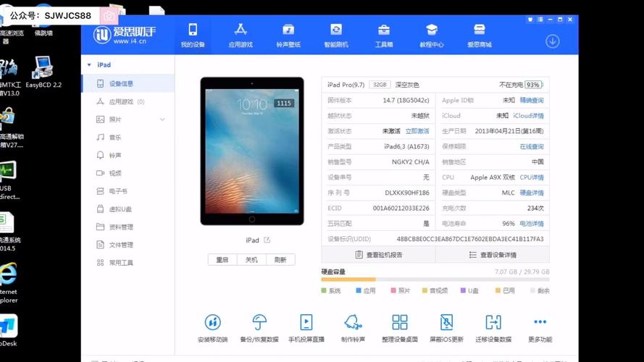Click the title bar shirt skin icon
The width and height of the screenshot is (644, 362).
tap(530, 20)
